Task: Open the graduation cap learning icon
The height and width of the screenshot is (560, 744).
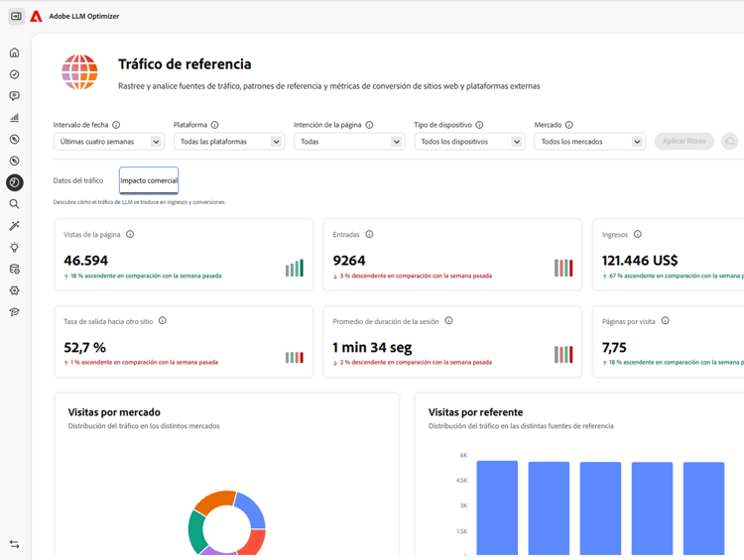Action: point(15,312)
